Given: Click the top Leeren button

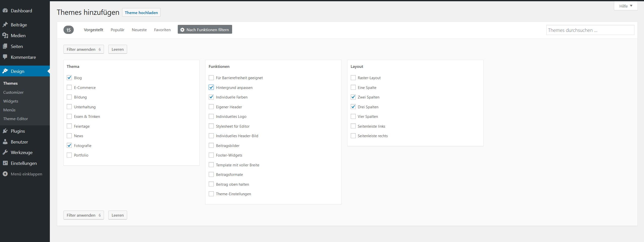Looking at the screenshot, I should (x=118, y=49).
